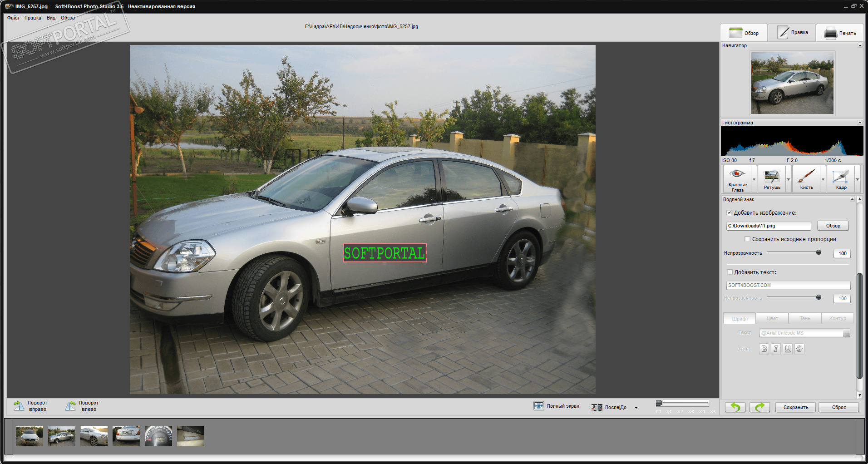Click the SOFT4BOOST.COM text field
868x464 pixels.
[788, 285]
